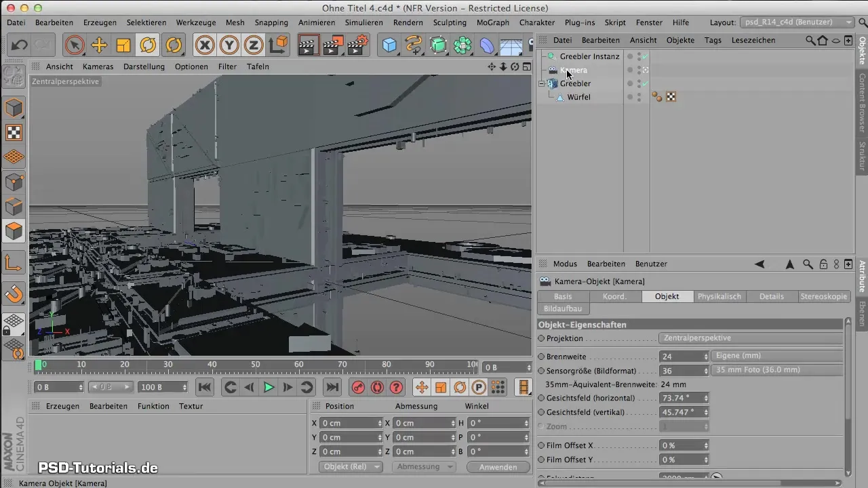The width and height of the screenshot is (868, 488).
Task: Open the deformer objects icon
Action: coord(488,45)
